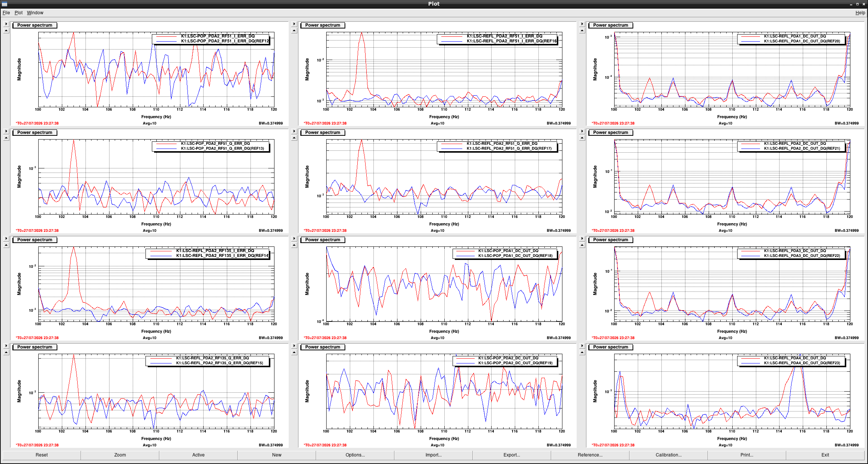This screenshot has width=868, height=464.
Task: Open the Window menu
Action: pos(35,13)
